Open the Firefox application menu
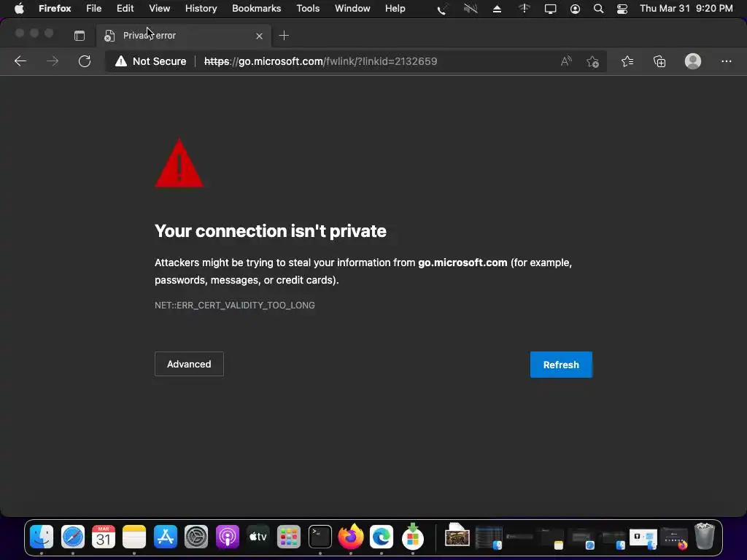 tap(55, 9)
